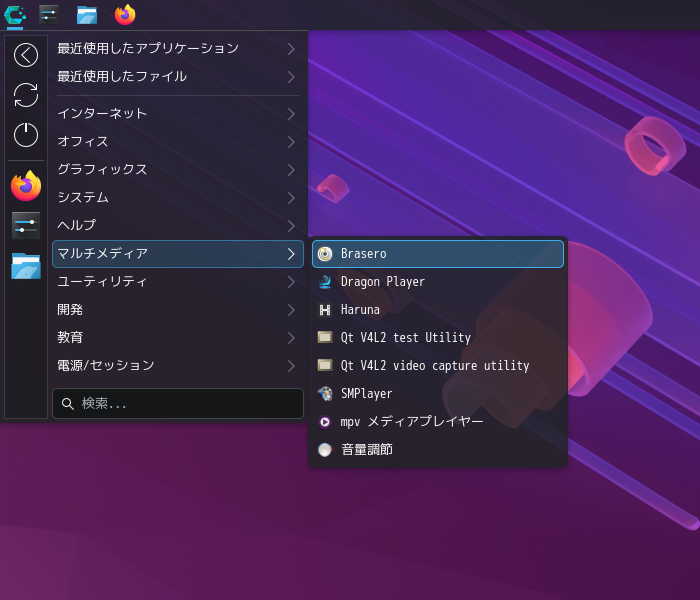Open the 最近使用したアプリケーション category
The height and width of the screenshot is (600, 700).
point(178,49)
